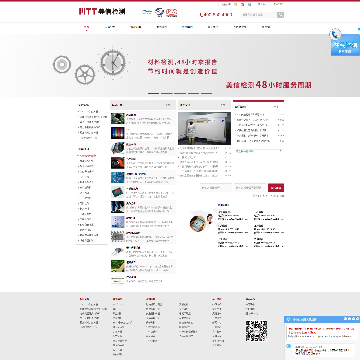Click the blue chat widget header bar
The height and width of the screenshot is (360, 360).
pyautogui.click(x=322, y=319)
